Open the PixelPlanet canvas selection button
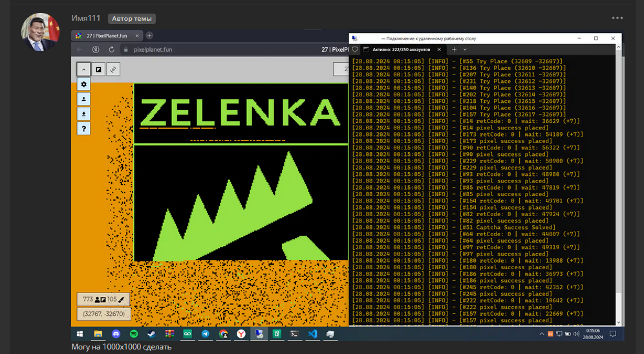The height and width of the screenshot is (354, 644). [98, 69]
